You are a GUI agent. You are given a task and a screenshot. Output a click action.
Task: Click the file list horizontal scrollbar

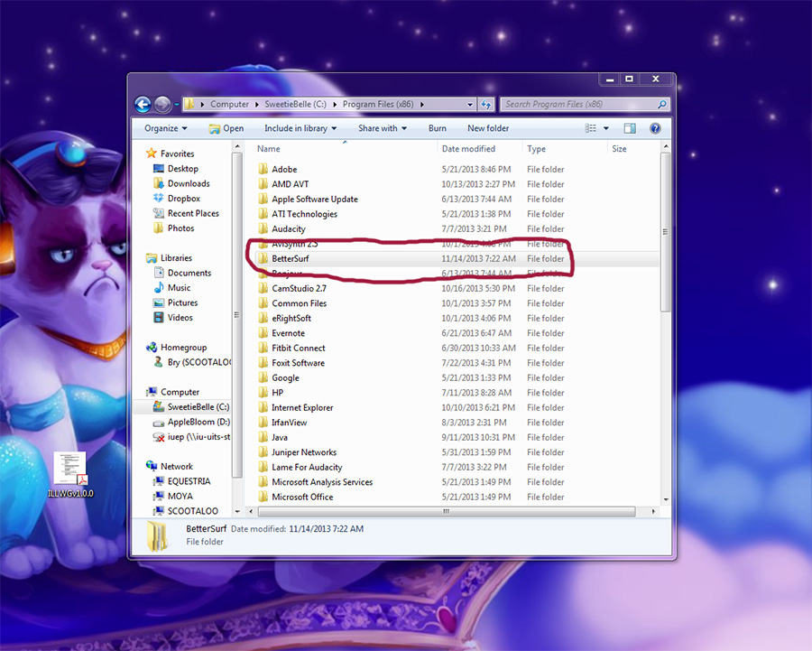click(x=447, y=512)
